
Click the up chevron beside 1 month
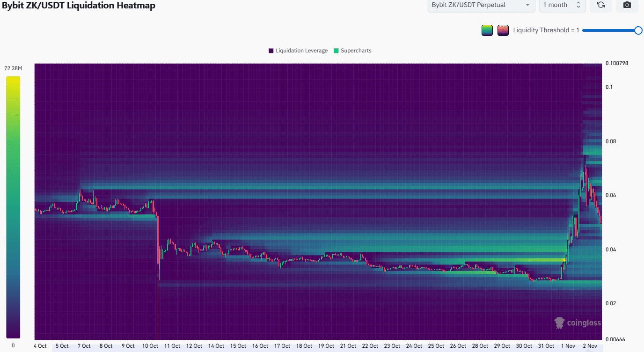[x=578, y=3]
